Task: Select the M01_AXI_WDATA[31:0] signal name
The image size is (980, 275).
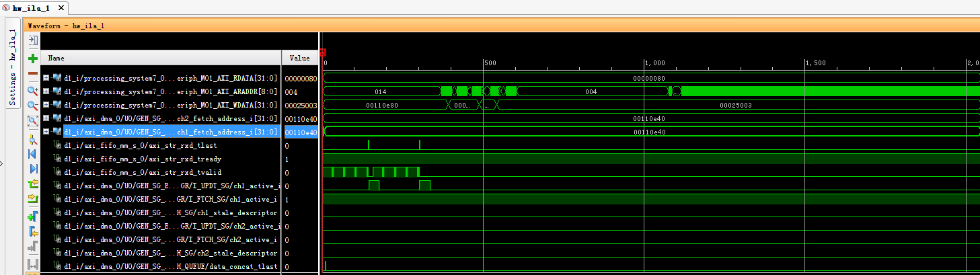Action: [170, 105]
